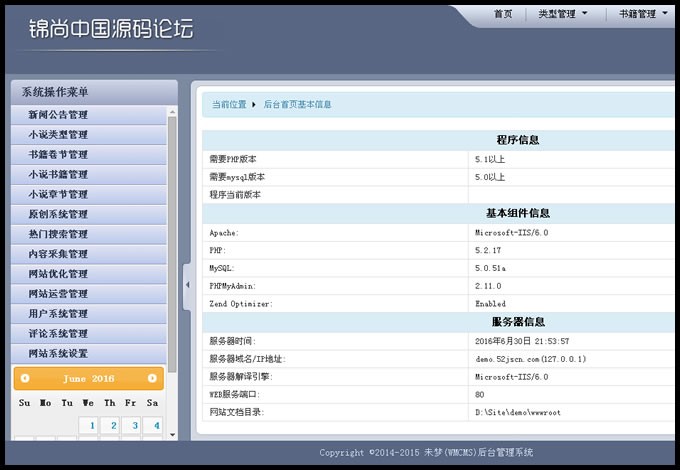Image resolution: width=680 pixels, height=470 pixels.
Task: Click the WEB服务端口 row label
Action: pyautogui.click(x=235, y=395)
